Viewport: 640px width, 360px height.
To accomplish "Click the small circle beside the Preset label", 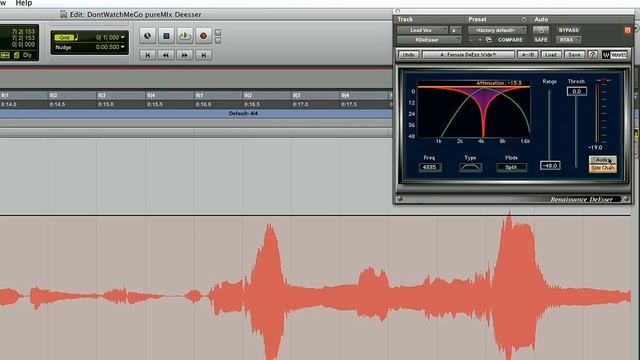I will (524, 20).
